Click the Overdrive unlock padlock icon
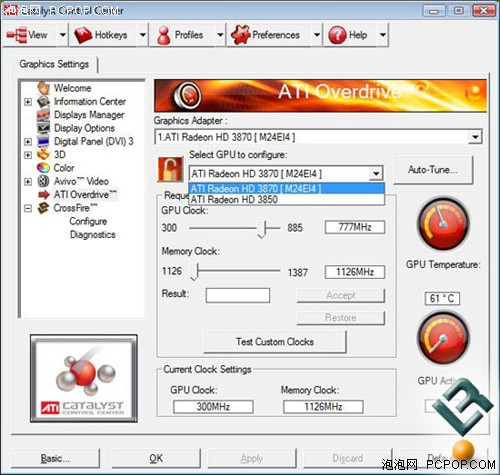 coord(170,169)
